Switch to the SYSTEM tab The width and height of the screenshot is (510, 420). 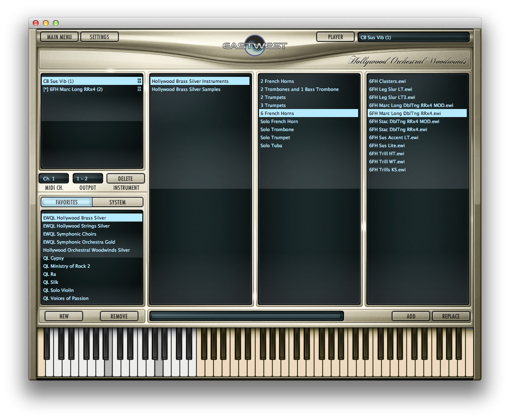point(117,202)
